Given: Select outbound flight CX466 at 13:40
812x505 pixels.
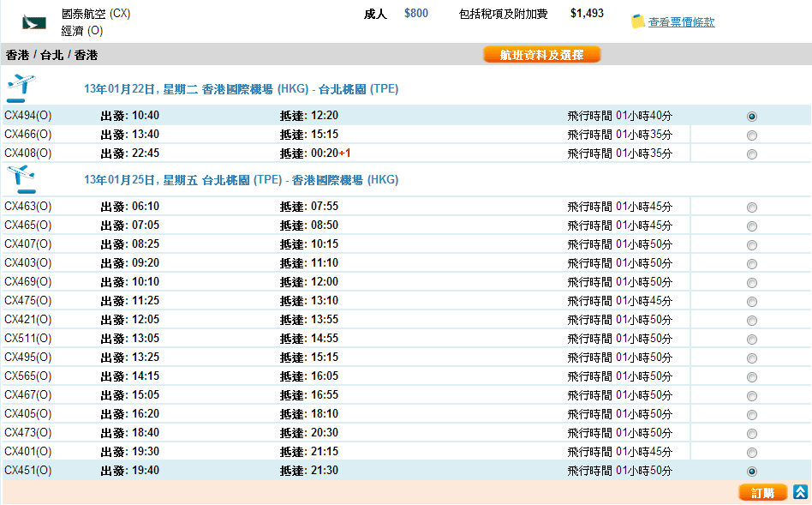Looking at the screenshot, I should (x=752, y=135).
